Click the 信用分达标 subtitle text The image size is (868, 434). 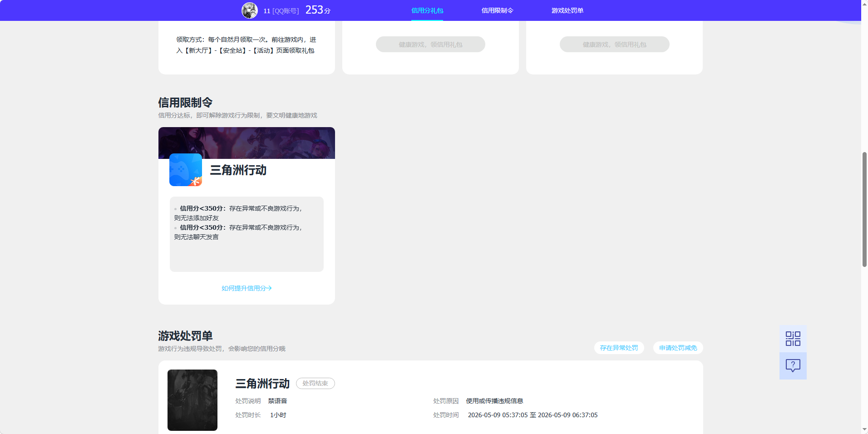coord(237,115)
